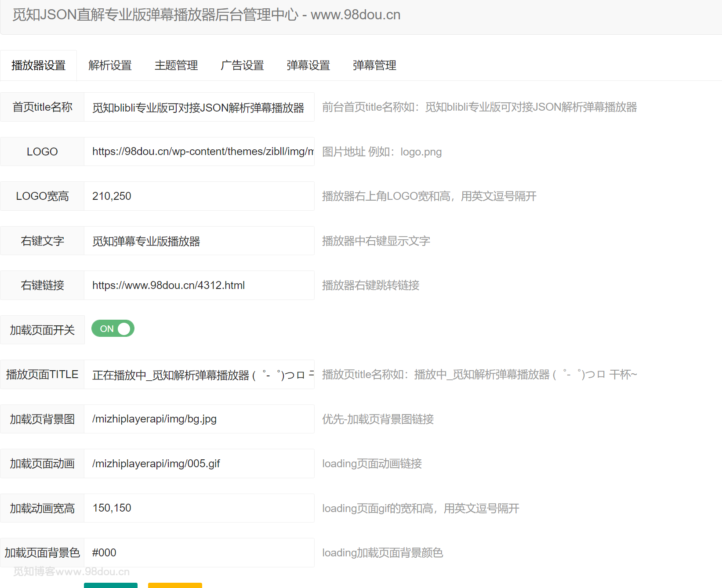The height and width of the screenshot is (588, 722).
Task: Click the 右键链接 URL field
Action: coord(199,285)
